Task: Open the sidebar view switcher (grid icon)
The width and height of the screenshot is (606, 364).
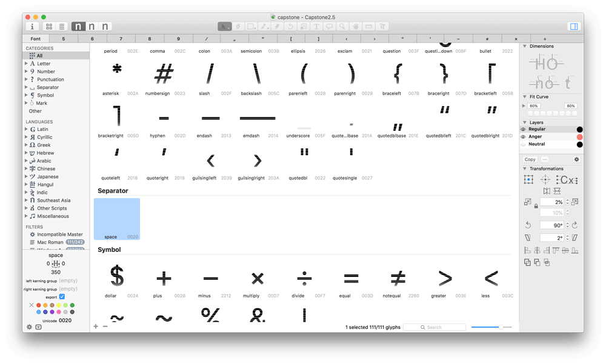Action: (x=49, y=27)
